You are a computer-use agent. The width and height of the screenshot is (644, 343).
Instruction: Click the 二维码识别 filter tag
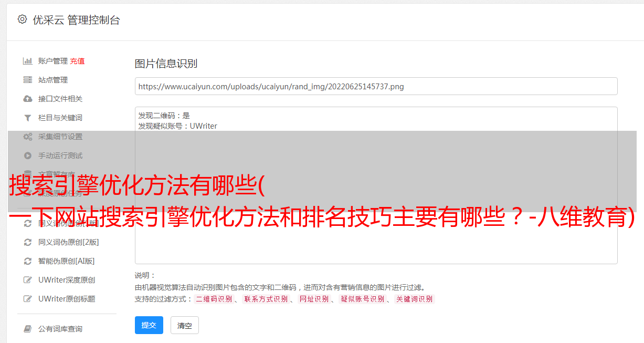(214, 299)
